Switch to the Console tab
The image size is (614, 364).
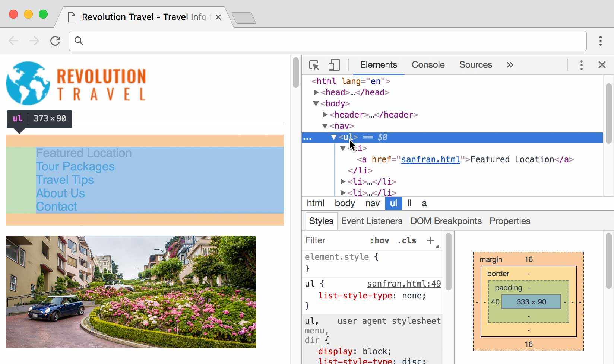[x=428, y=65]
